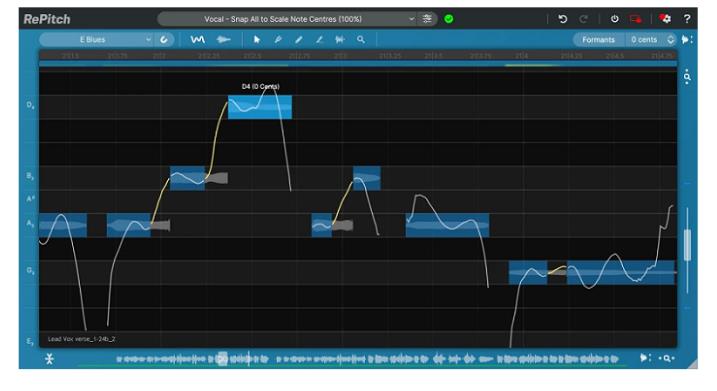
Task: Click the Formants button
Action: tap(598, 40)
